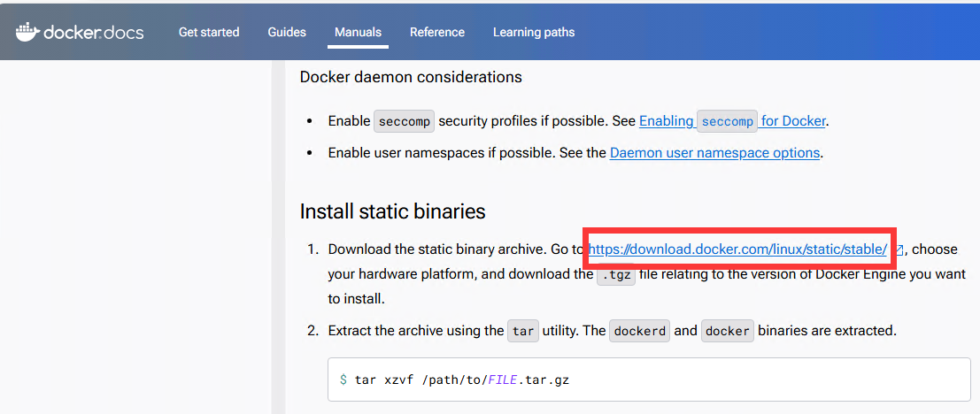980x414 pixels.
Task: Open the Reference navigation item
Action: (436, 32)
